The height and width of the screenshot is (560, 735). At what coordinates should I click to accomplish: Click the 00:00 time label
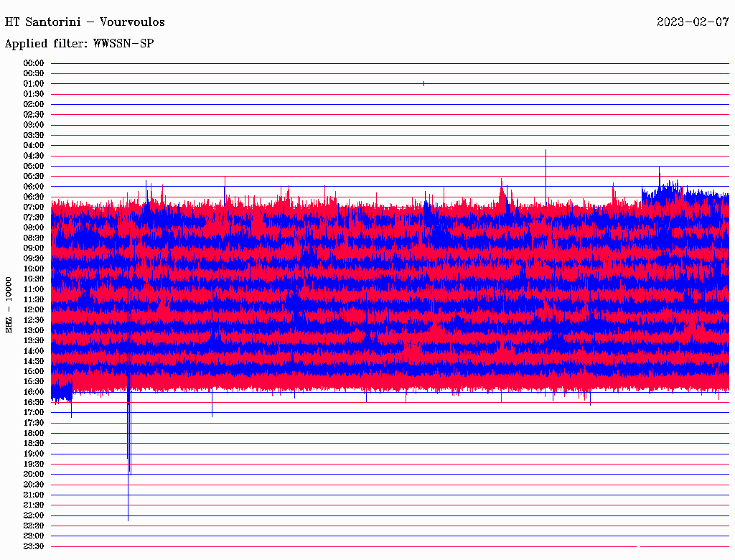point(34,63)
